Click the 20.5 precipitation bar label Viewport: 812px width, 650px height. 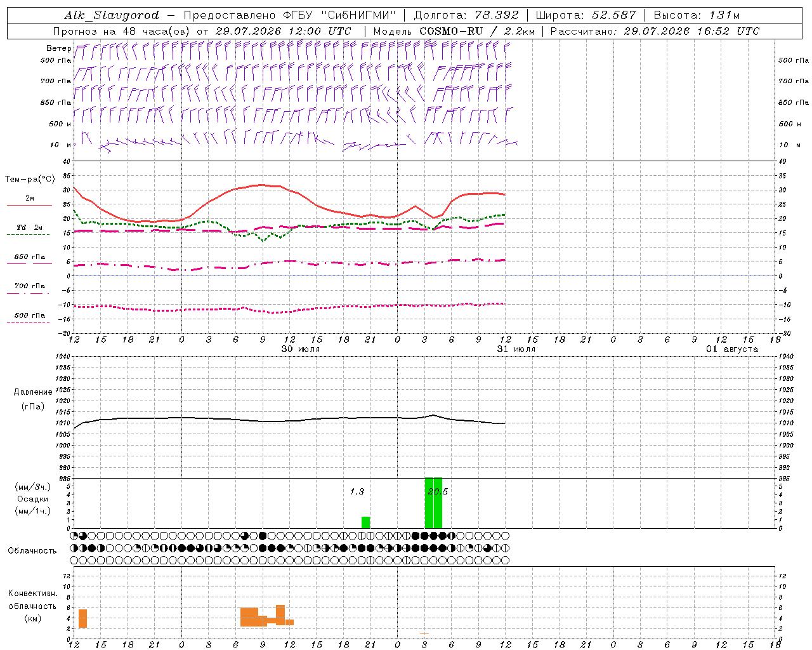pos(438,491)
